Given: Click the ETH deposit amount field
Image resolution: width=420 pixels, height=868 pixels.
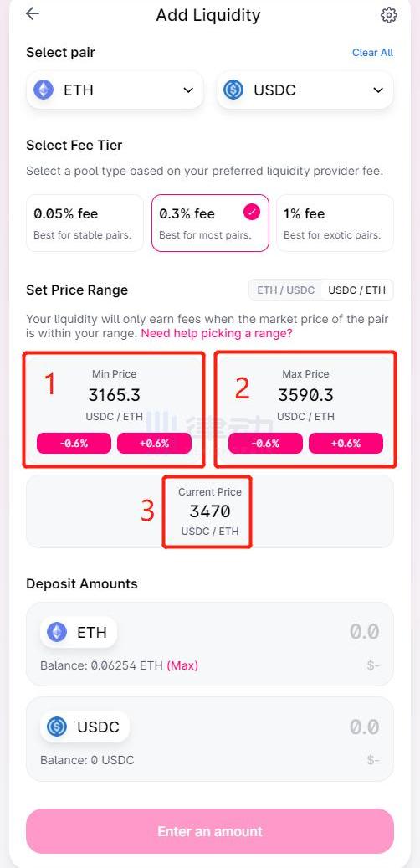Looking at the screenshot, I should 210,644.
